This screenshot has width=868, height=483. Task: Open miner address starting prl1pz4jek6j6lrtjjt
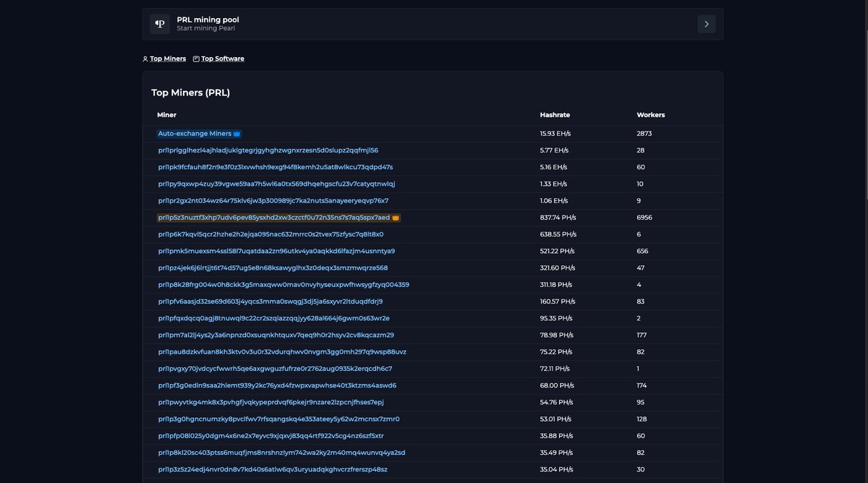pyautogui.click(x=273, y=268)
